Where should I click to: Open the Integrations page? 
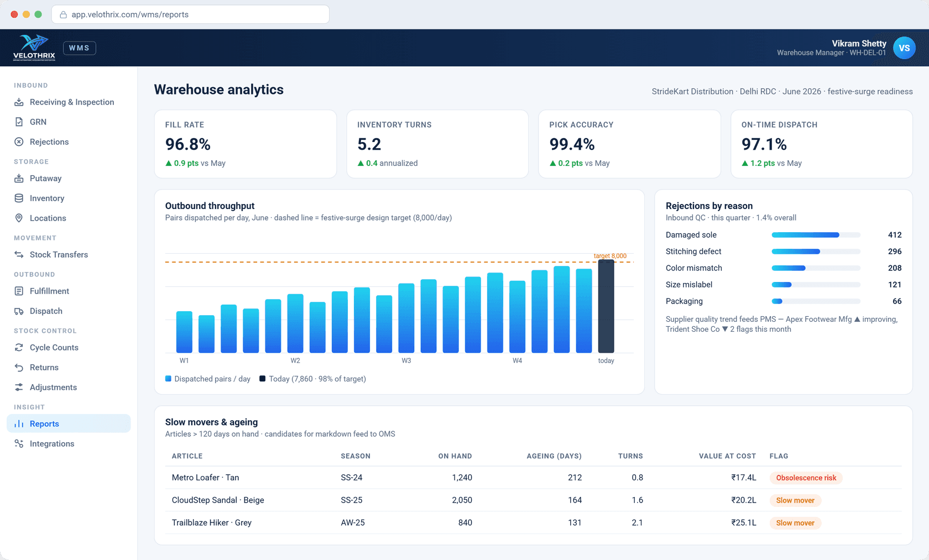click(x=69, y=444)
